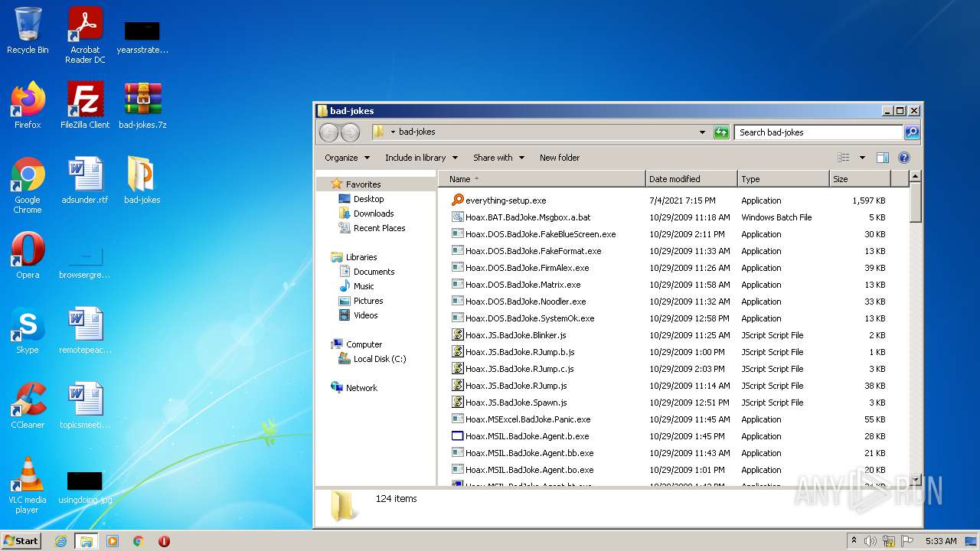
Task: Click the address bar folder chevron
Action: point(393,132)
